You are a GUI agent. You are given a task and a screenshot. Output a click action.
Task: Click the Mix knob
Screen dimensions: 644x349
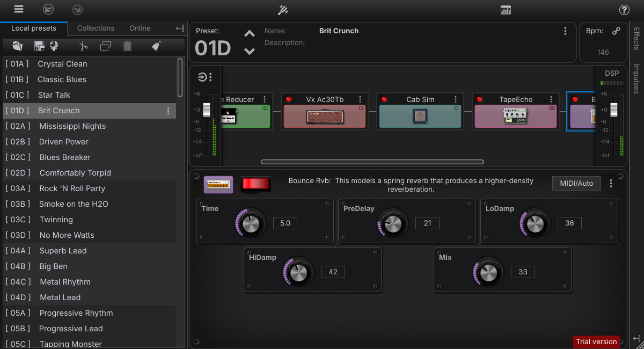[488, 273]
